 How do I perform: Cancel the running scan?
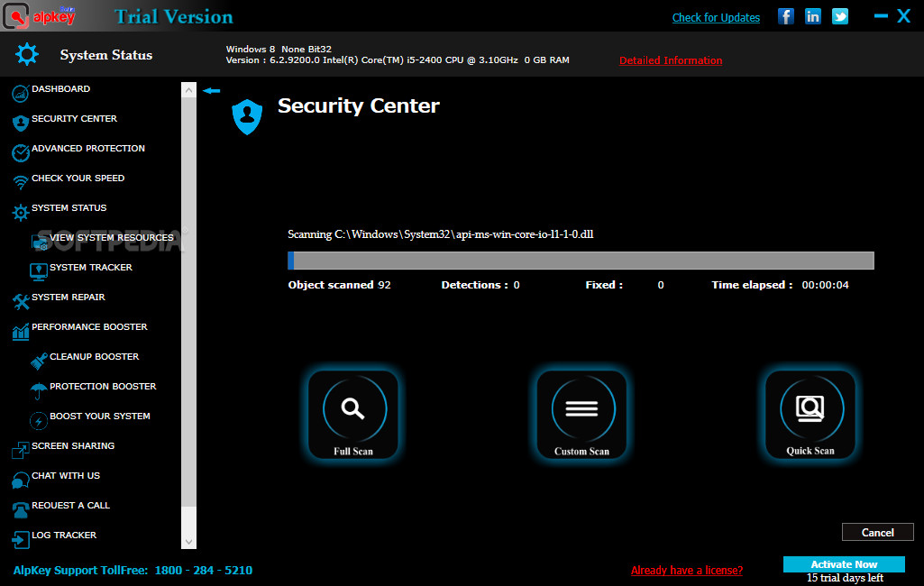878,532
